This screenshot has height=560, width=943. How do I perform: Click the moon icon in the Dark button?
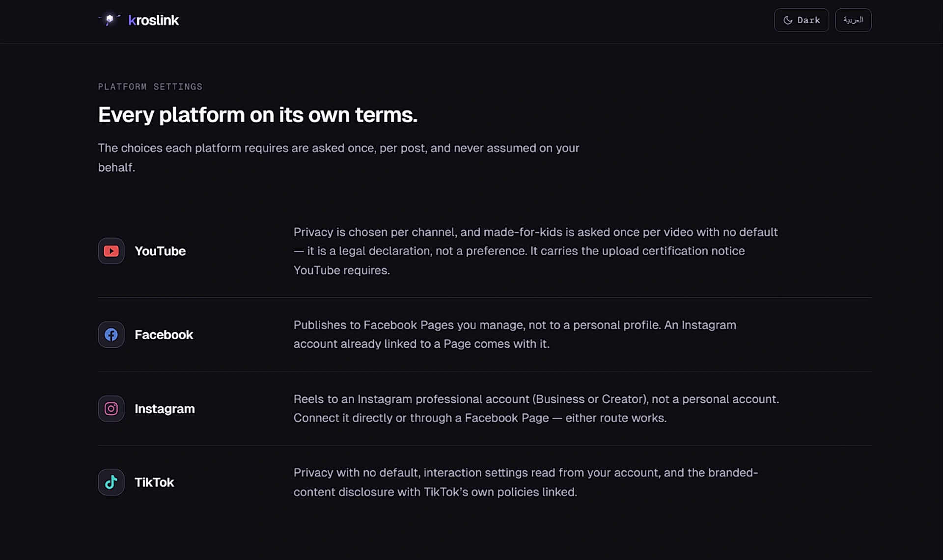[788, 20]
